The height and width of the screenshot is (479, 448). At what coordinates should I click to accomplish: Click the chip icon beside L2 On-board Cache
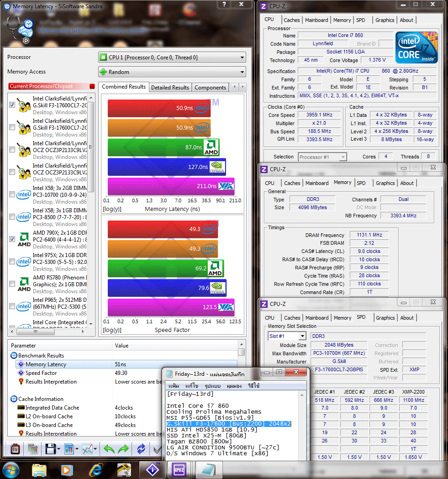[21, 416]
